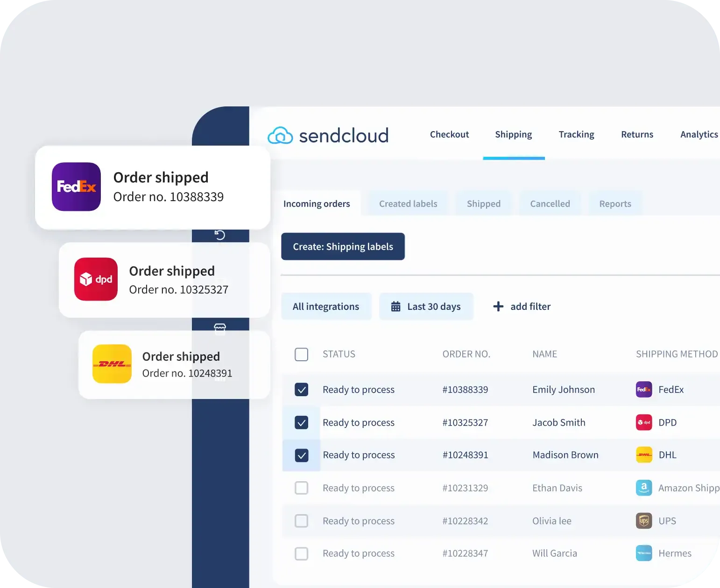Open the FedEx order 10388339 shipped notification

pyautogui.click(x=153, y=187)
